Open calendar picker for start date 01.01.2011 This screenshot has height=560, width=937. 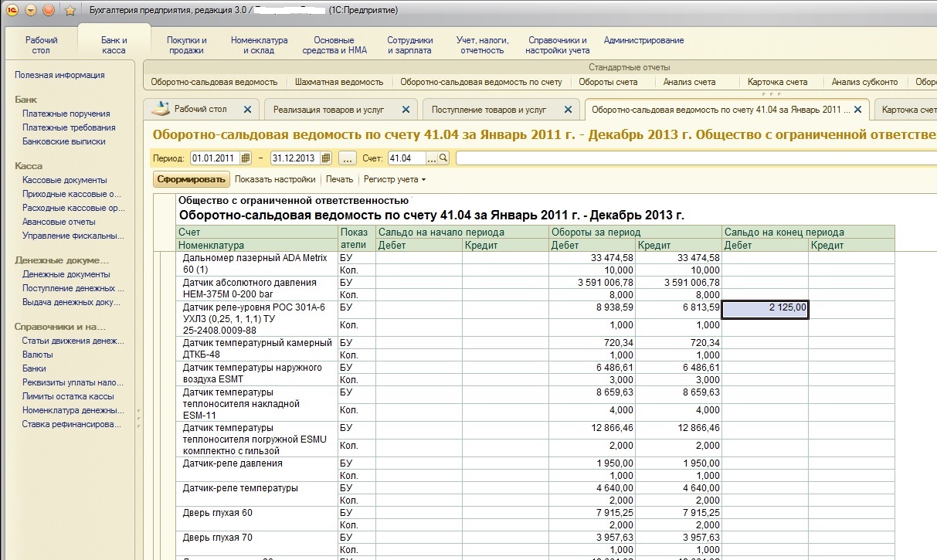(246, 158)
